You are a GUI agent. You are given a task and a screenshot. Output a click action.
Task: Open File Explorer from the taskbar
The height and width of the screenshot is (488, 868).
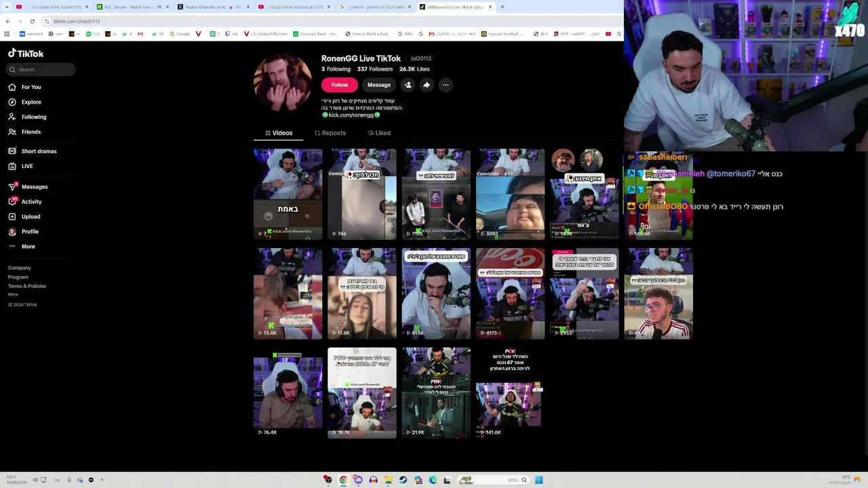click(x=388, y=480)
